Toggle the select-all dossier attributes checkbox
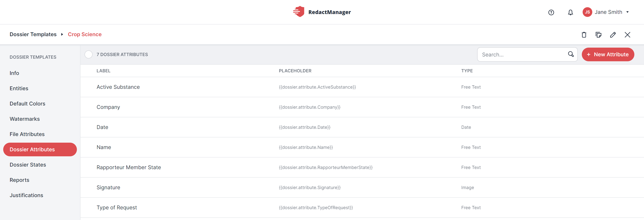644x220 pixels. (89, 54)
